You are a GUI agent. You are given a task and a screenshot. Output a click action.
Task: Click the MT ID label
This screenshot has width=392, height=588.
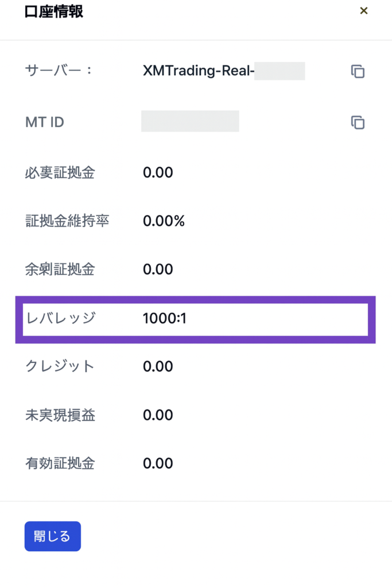[x=45, y=122]
